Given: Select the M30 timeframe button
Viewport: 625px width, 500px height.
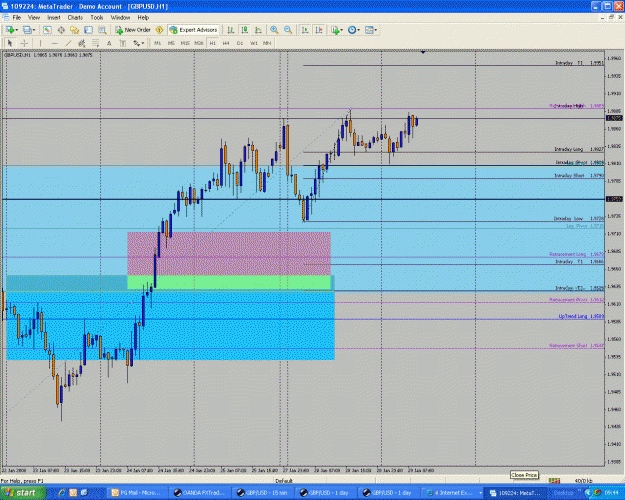Looking at the screenshot, I should 199,43.
